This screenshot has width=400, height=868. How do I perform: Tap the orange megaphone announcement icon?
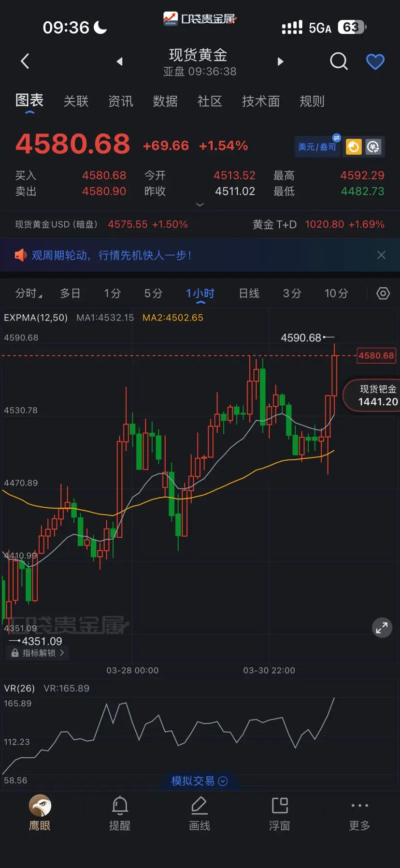(20, 255)
